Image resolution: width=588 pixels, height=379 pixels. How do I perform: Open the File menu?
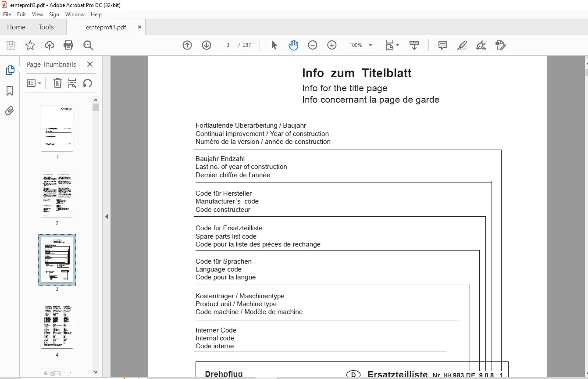coord(7,14)
